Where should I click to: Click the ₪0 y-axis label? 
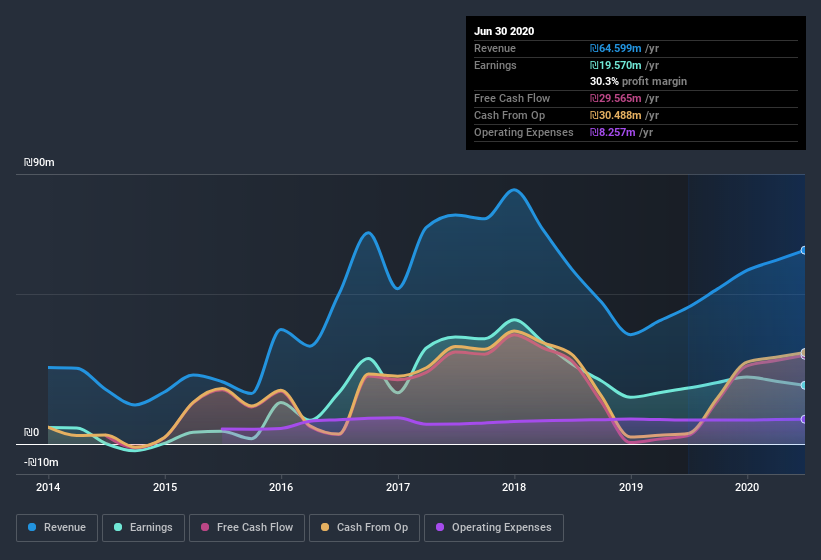[31, 432]
